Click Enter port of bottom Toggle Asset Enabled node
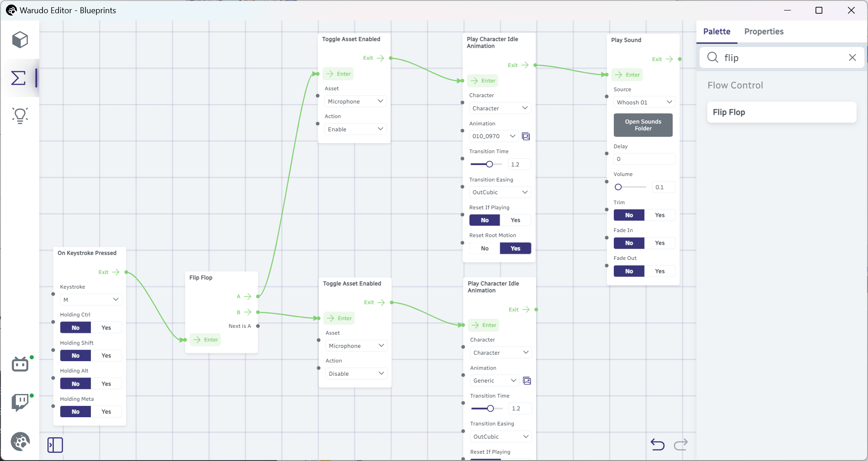868x461 pixels. (x=339, y=318)
